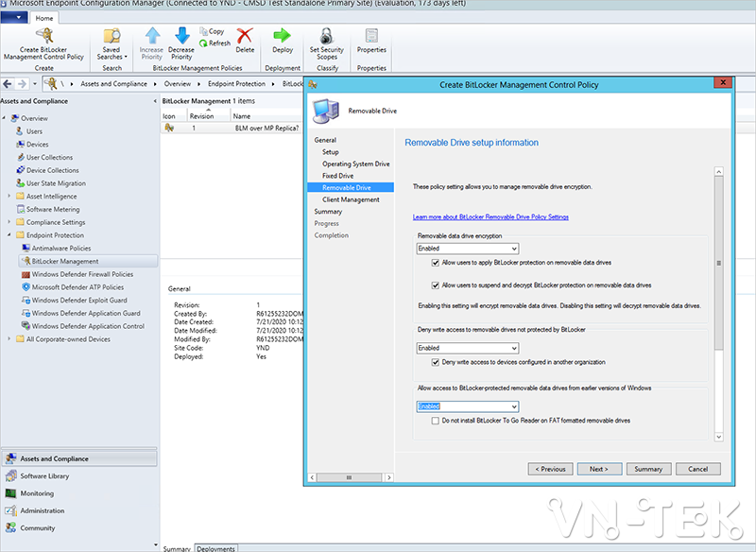756x552 pixels.
Task: Click Refresh in the ribbon
Action: (215, 43)
